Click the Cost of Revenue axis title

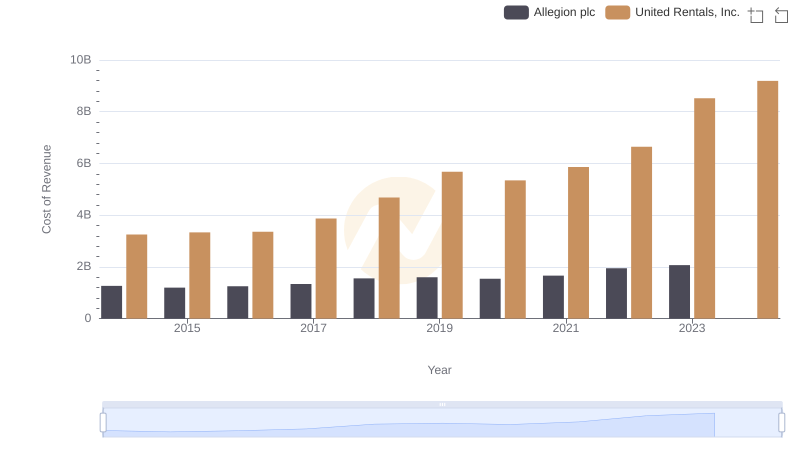tap(46, 189)
